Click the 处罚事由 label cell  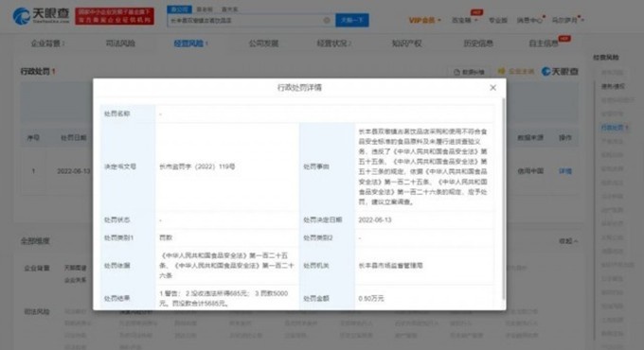click(x=328, y=167)
